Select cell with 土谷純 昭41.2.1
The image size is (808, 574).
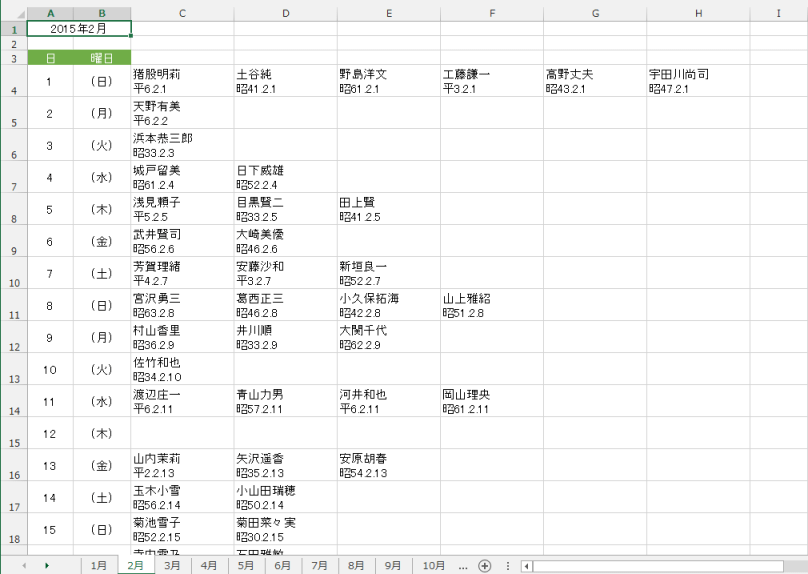tap(285, 81)
